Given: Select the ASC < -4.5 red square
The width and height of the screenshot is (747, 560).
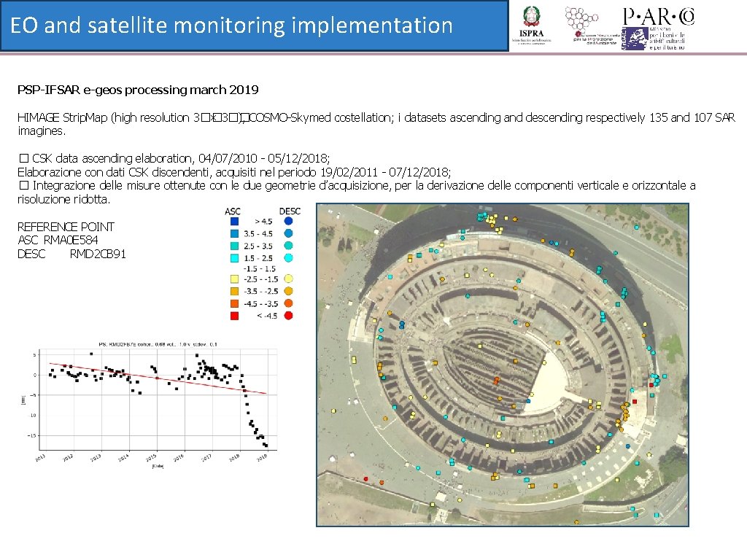Looking at the screenshot, I should tap(234, 316).
